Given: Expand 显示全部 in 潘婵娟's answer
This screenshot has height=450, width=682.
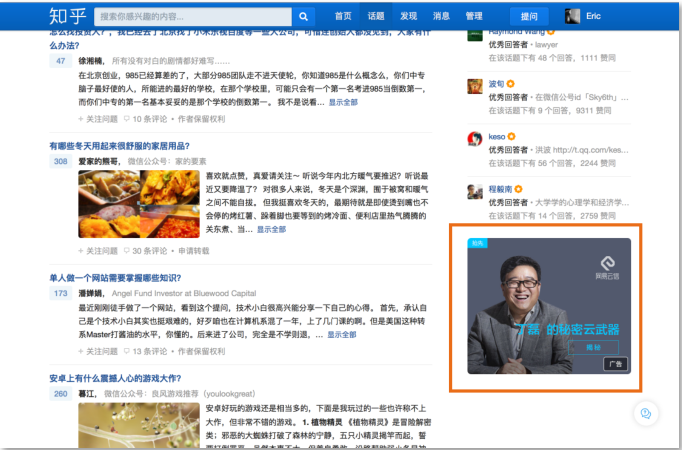Looking at the screenshot, I should point(341,334).
